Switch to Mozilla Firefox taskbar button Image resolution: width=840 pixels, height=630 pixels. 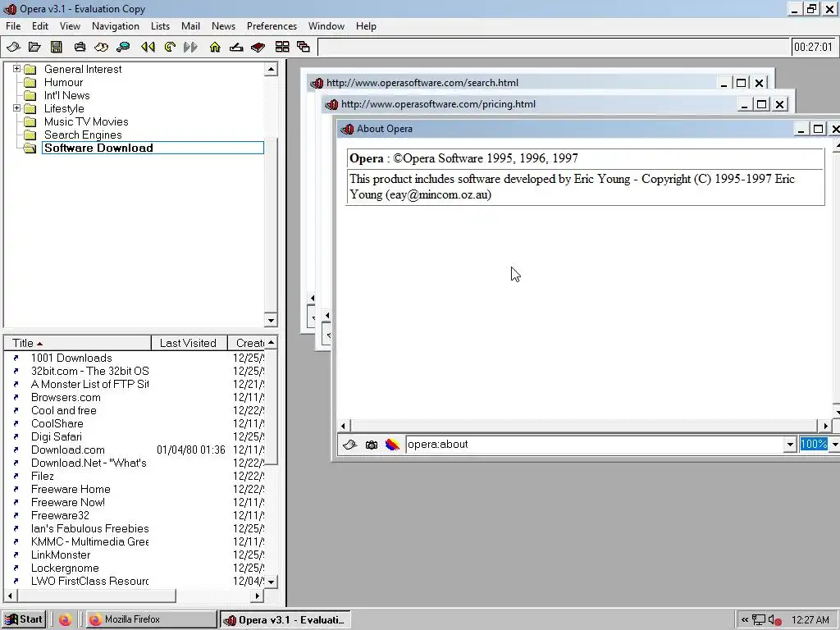pyautogui.click(x=151, y=620)
